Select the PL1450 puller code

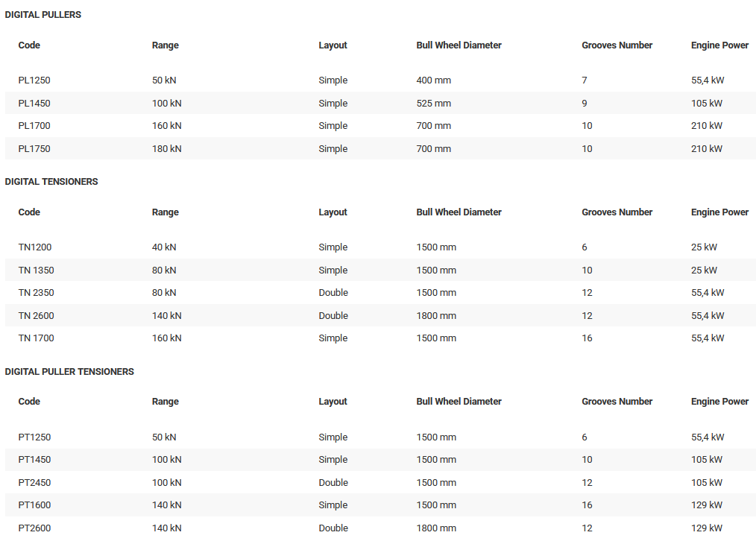click(34, 104)
